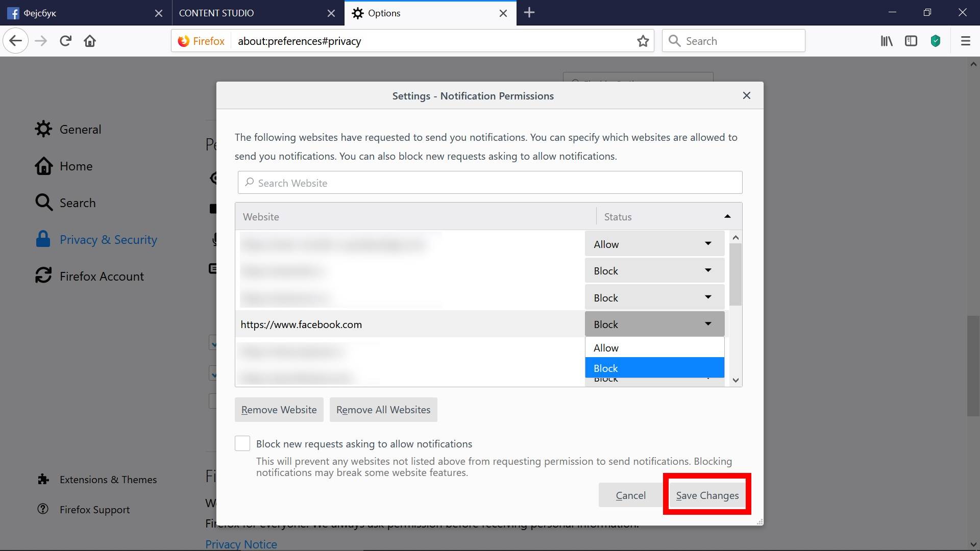Go back with the arrow icon
The width and height of the screenshot is (980, 551).
pos(16,41)
